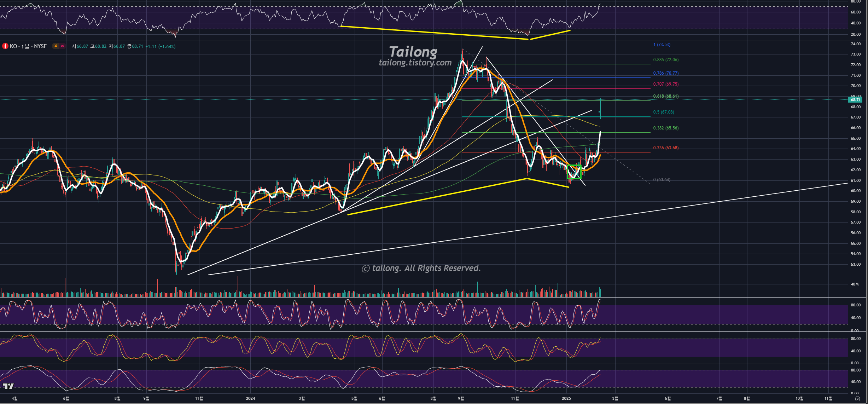Image resolution: width=868 pixels, height=404 pixels.
Task: Click the 2025 label on time axis
Action: (x=566, y=398)
